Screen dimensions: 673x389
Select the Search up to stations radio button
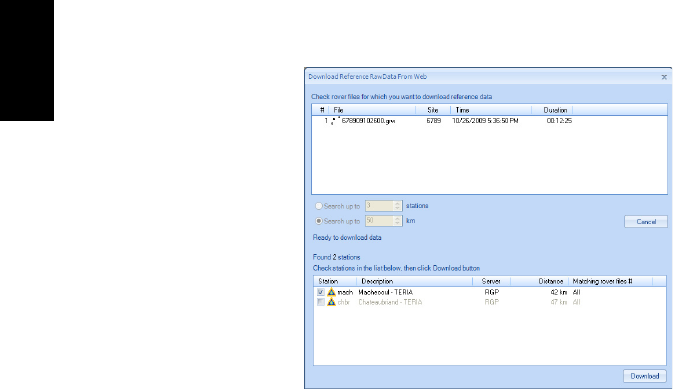tap(319, 206)
